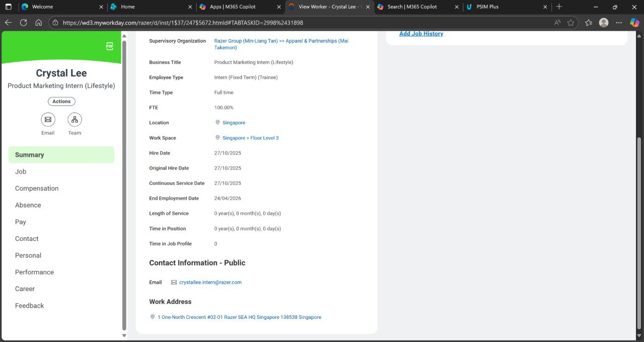Close the PSIM Plus tab

[545, 7]
